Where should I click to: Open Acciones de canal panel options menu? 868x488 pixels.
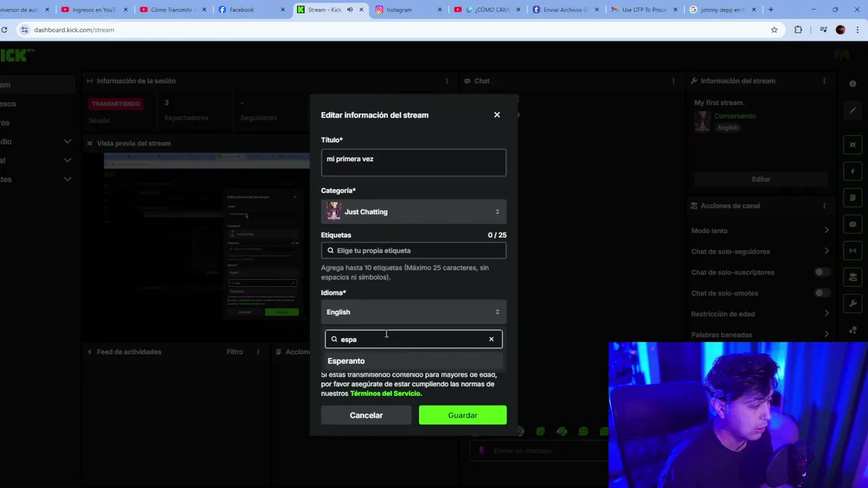coord(825,205)
